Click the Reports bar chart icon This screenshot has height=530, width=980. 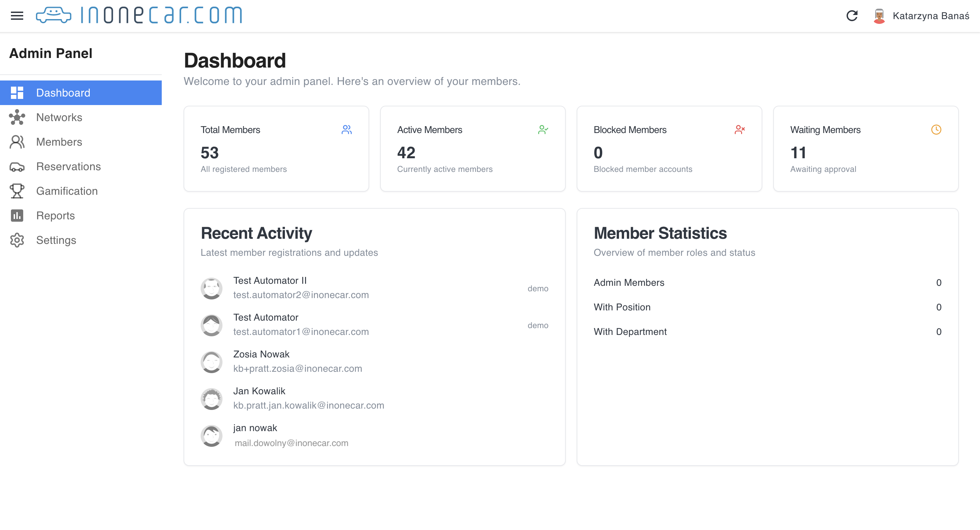click(17, 216)
